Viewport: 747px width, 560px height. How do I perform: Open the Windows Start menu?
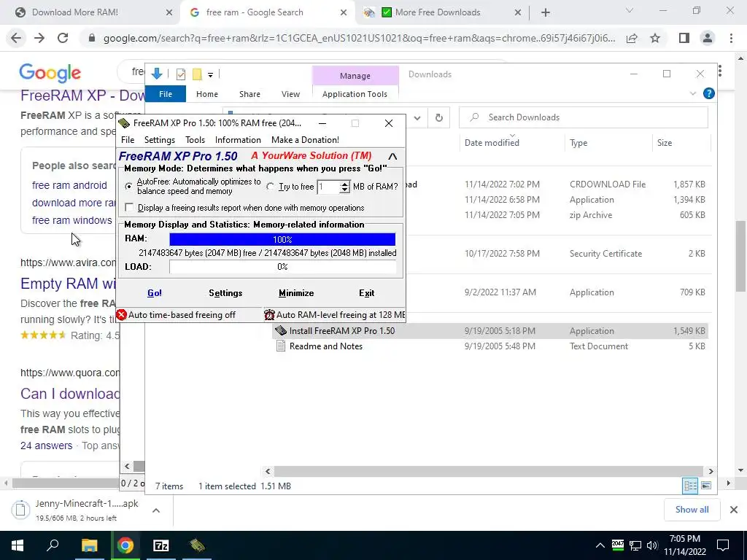point(18,545)
